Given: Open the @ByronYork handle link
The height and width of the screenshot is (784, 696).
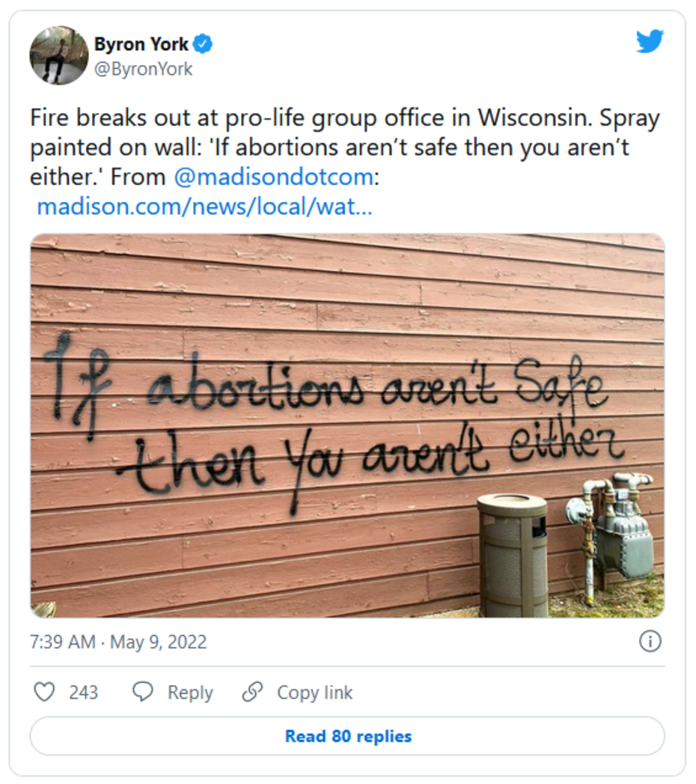Looking at the screenshot, I should (143, 69).
